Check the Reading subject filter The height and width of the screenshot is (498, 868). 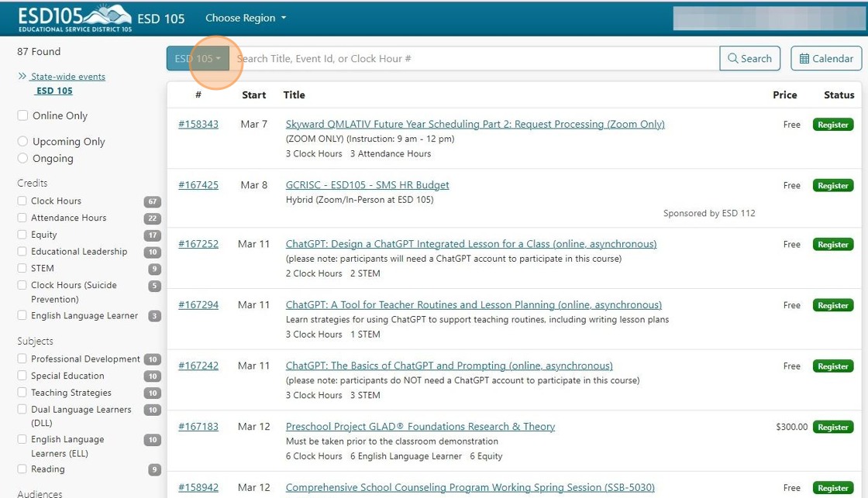pyautogui.click(x=22, y=469)
